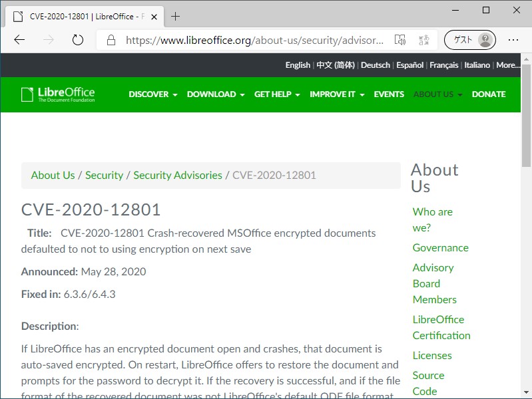Viewport: 532px width, 399px height.
Task: Click the disabled forward navigation arrow
Action: click(49, 40)
